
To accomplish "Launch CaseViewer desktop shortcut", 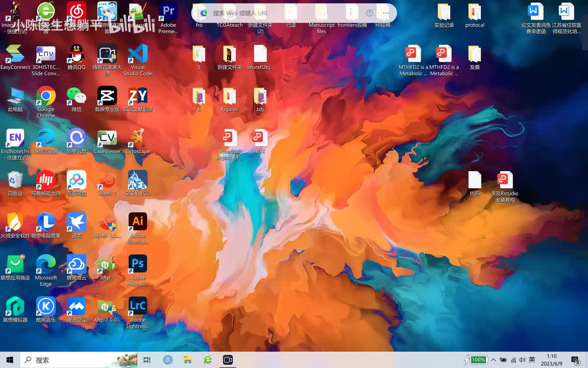I will (x=107, y=141).
